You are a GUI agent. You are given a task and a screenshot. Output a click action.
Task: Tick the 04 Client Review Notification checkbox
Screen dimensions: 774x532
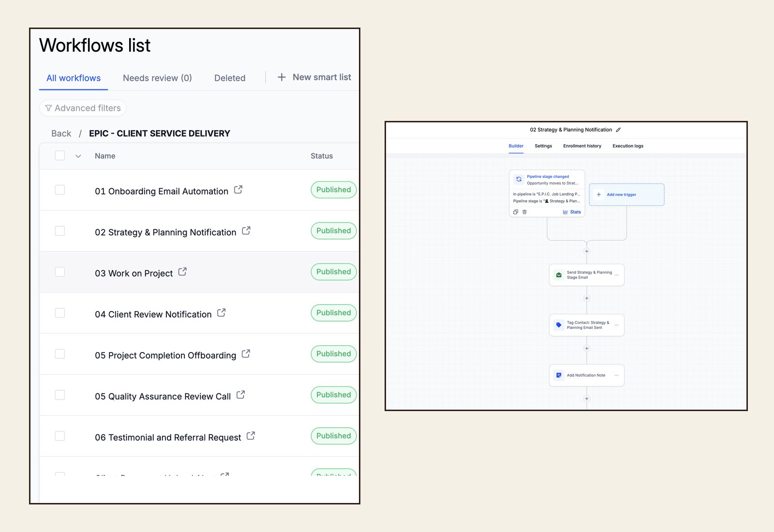(60, 313)
